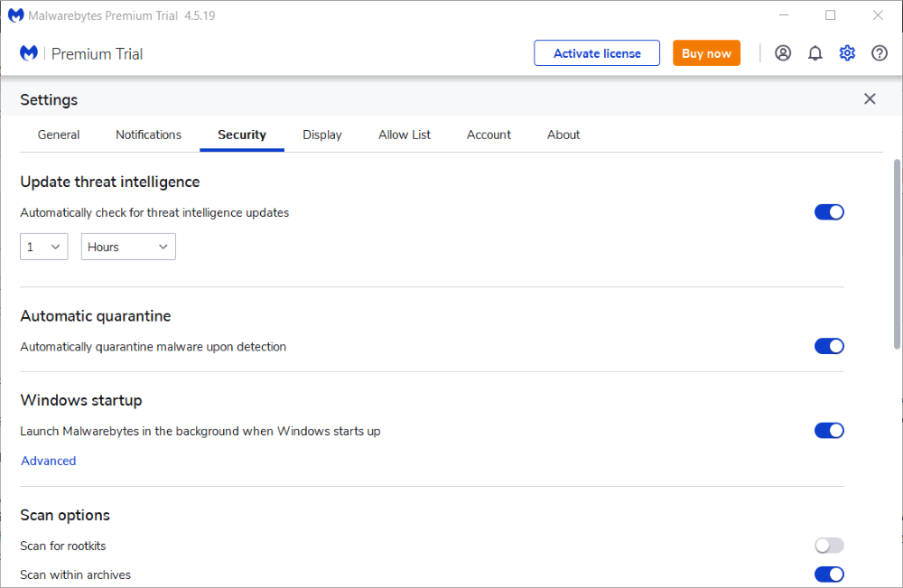Open the update interval number dropdown
Image resolution: width=903 pixels, height=588 pixels.
44,247
